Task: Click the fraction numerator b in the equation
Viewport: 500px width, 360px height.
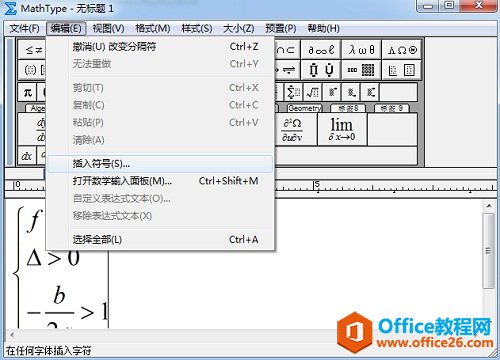Action: tap(59, 295)
